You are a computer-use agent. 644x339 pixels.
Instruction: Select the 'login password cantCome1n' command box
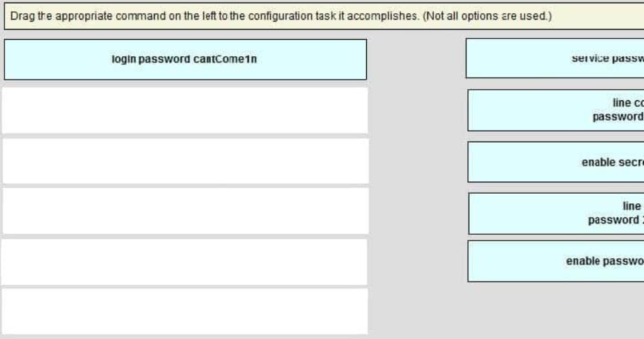pos(185,59)
